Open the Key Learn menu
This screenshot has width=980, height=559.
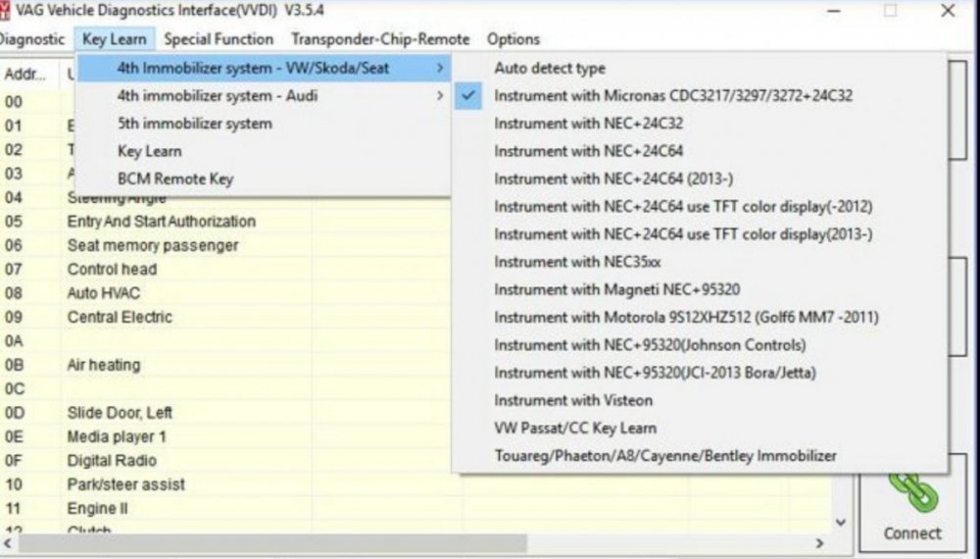[115, 39]
